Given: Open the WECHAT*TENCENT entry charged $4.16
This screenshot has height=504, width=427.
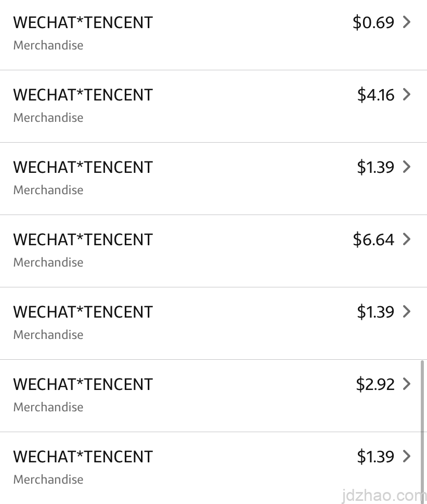Looking at the screenshot, I should tap(83, 95).
